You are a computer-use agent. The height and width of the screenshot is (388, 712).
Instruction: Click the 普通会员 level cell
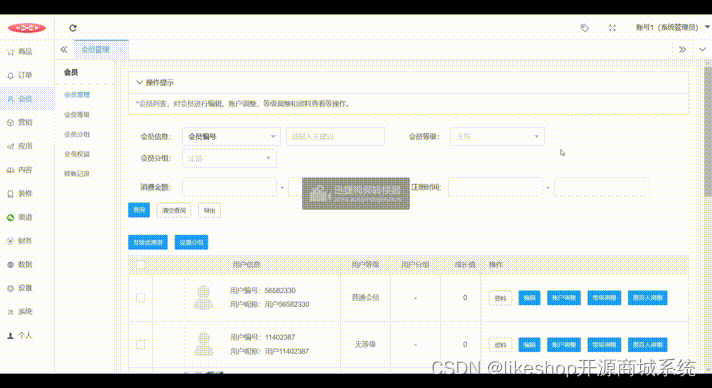click(365, 298)
